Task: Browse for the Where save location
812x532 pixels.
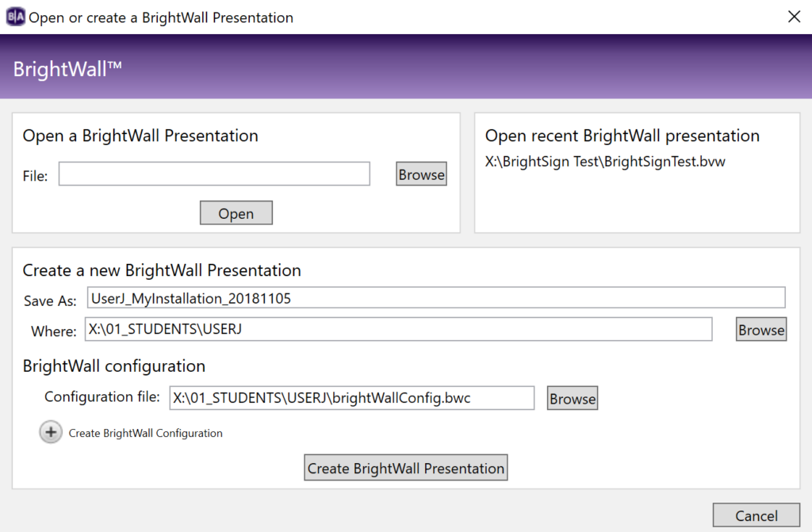Action: click(x=761, y=330)
